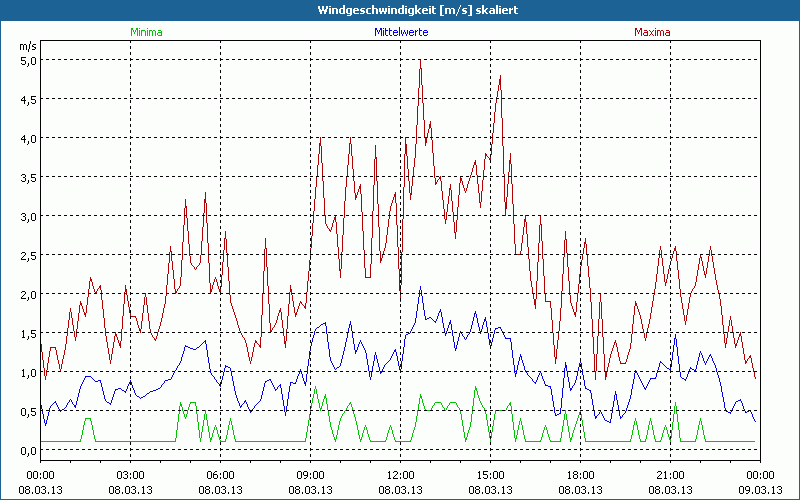800x500 pixels.
Task: Click the Windgeschwindigkeit chart title
Action: [400, 10]
